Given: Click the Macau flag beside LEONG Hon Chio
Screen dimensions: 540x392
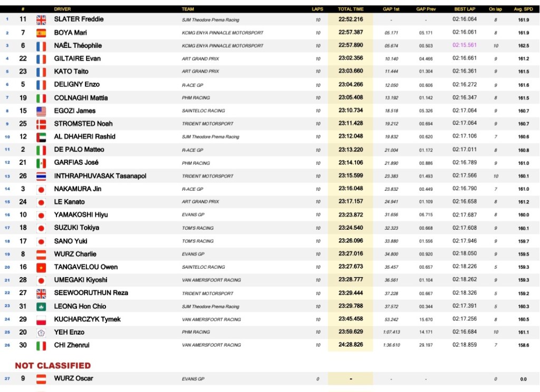Looking at the screenshot, I should [41, 307].
